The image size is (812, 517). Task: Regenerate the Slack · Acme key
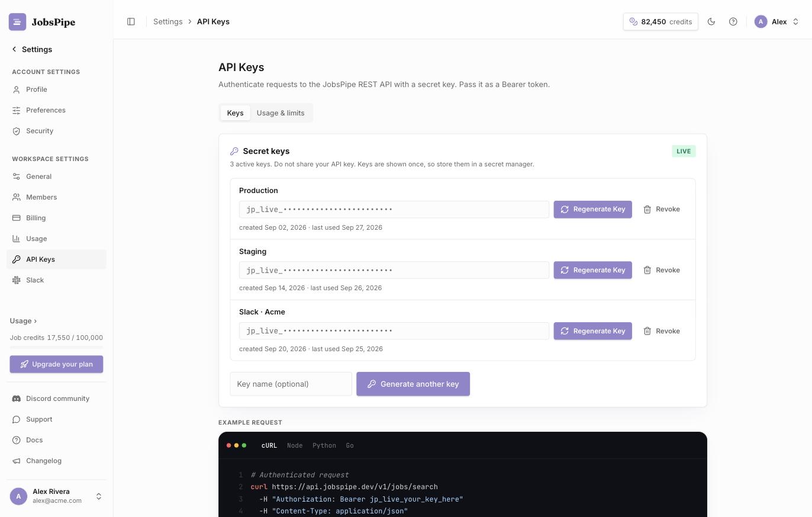point(593,331)
